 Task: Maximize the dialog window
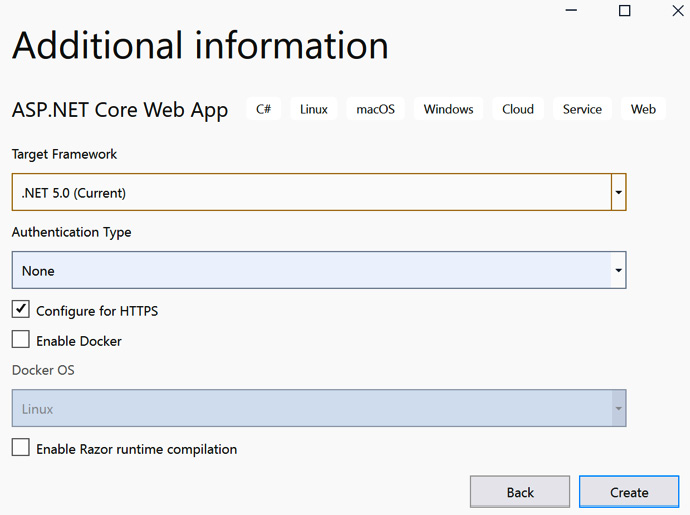click(624, 10)
